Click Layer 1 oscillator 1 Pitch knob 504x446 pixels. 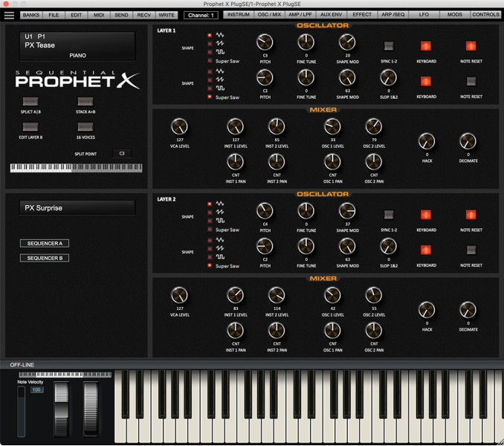click(x=265, y=42)
